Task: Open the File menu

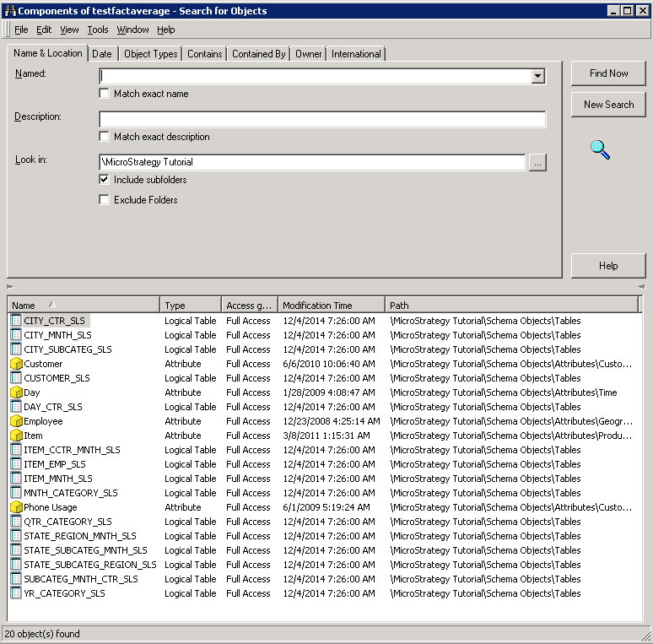Action: click(21, 30)
